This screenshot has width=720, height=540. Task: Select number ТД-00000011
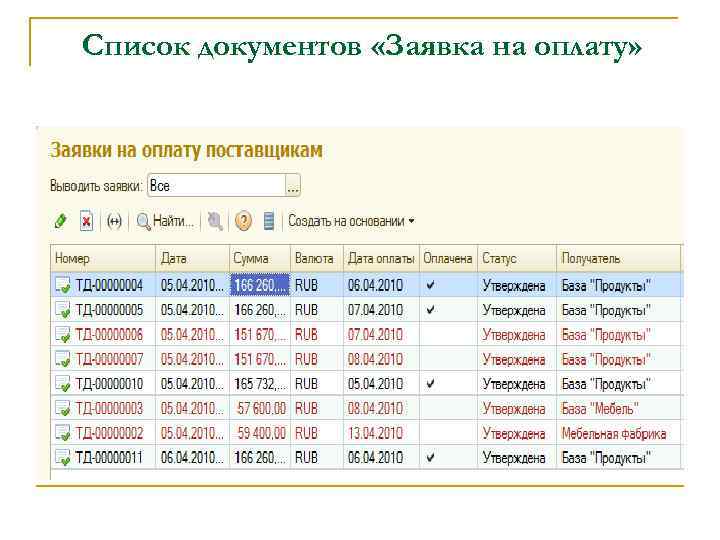coord(109,458)
